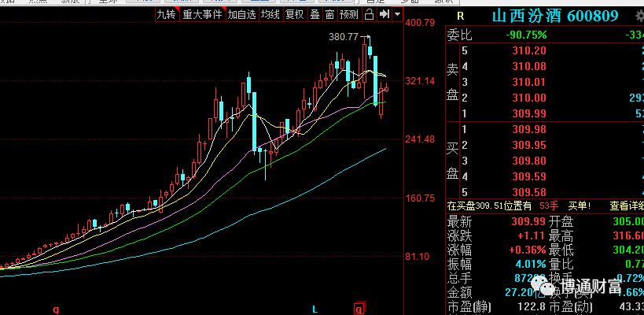Open the chart toolbar dropdown arrow
The height and width of the screenshot is (315, 644).
click(398, 14)
